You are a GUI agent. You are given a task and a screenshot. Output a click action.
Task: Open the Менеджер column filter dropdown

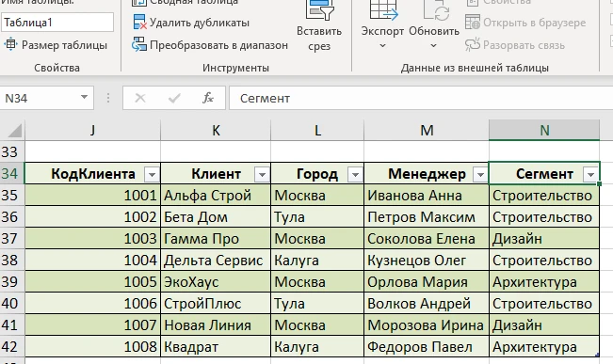[x=480, y=175]
